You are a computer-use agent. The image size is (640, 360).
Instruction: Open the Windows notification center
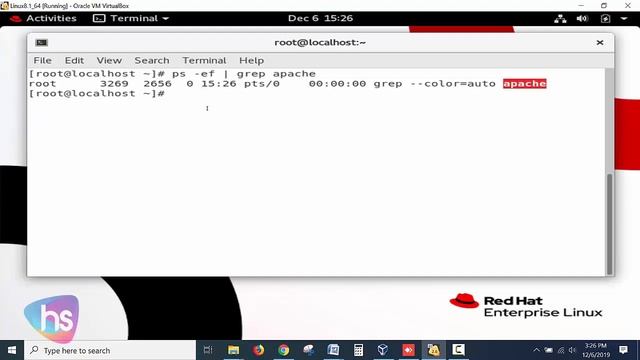tap(623, 350)
